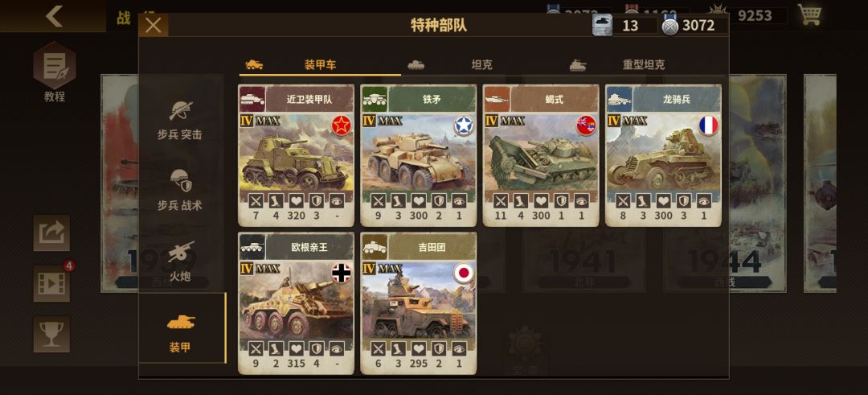Select the 欧根亲王 unit card
Screen dimensions: 868x395
tap(296, 303)
